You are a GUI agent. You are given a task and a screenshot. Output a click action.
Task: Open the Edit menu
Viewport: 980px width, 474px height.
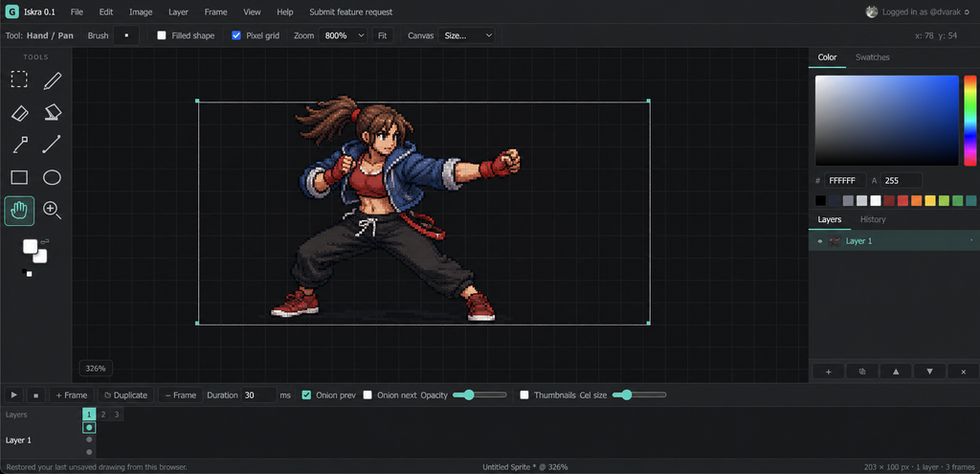(106, 11)
